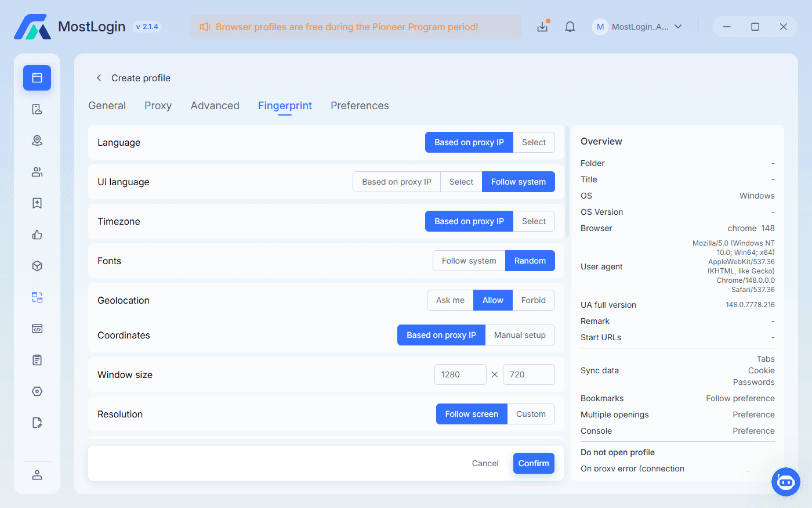Open the clipboard sidebar icon
The image size is (812, 508).
pos(37,360)
